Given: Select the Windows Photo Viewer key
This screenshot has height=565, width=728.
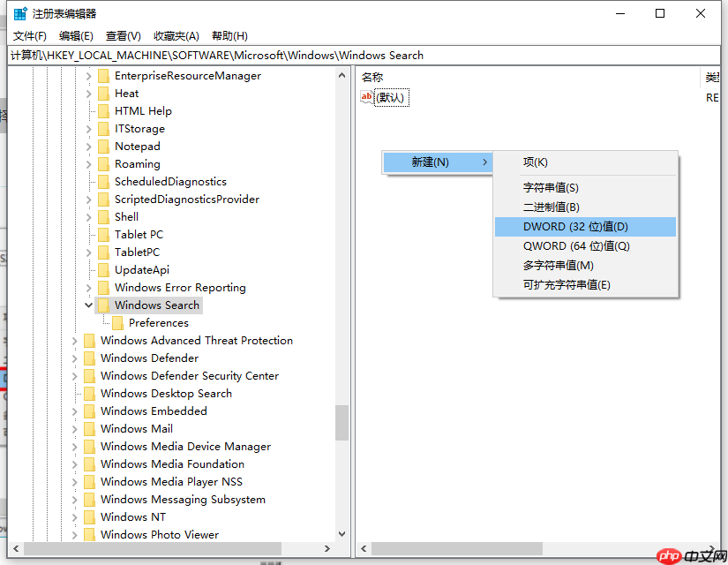Looking at the screenshot, I should 160,535.
